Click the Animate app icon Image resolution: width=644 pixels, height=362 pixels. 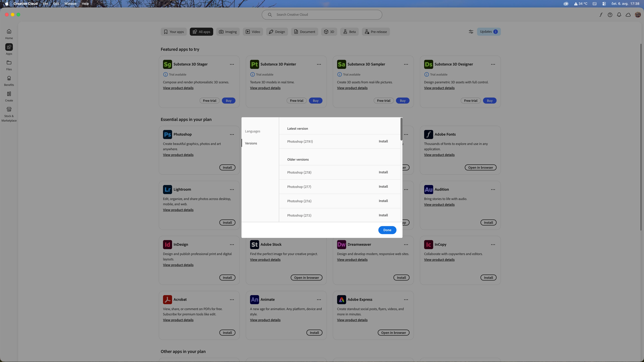tap(254, 300)
